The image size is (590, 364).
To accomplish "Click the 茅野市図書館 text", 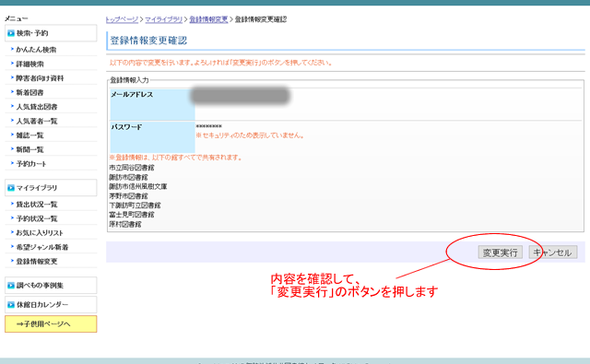I will coord(128,196).
